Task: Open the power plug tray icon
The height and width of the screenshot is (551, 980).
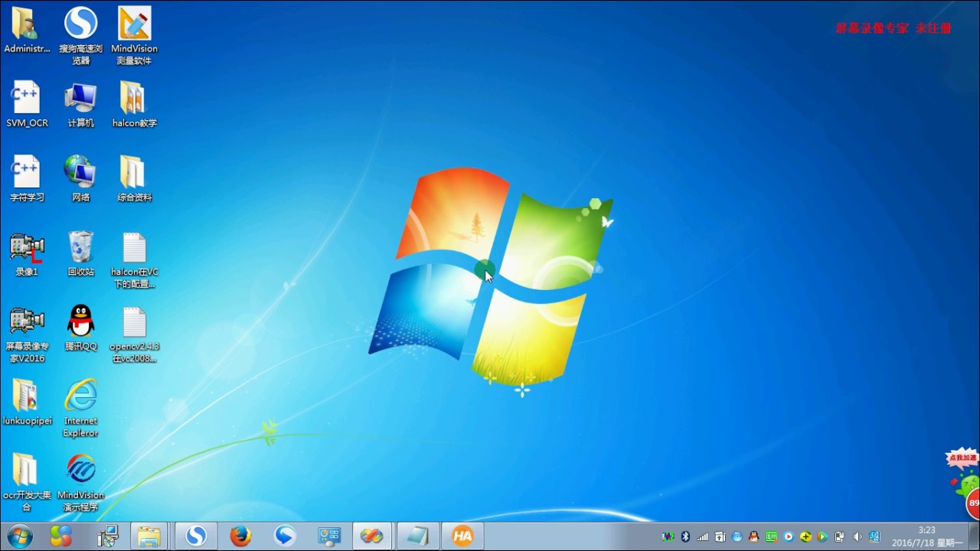Action: (840, 536)
